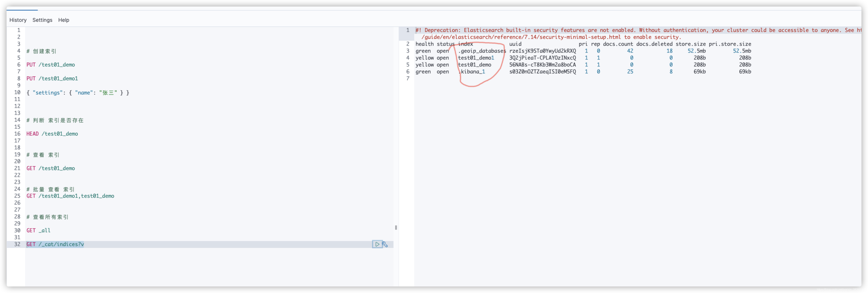This screenshot has height=293, width=868.
Task: Place cursor on GET /_cat/indices?v request line
Action: coord(55,244)
